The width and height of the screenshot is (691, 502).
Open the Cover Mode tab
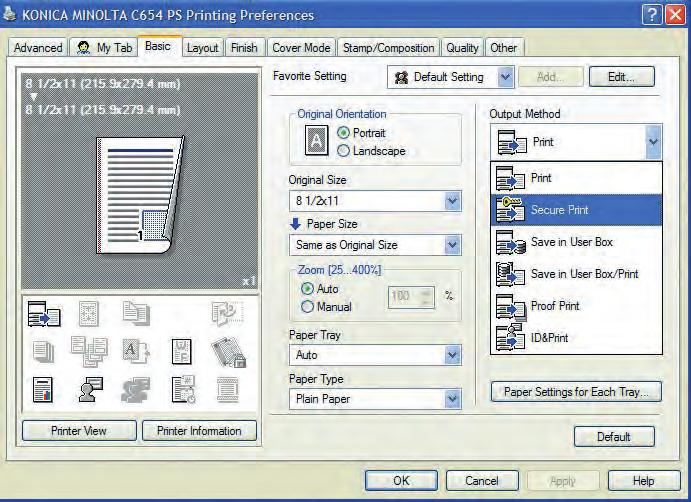301,48
